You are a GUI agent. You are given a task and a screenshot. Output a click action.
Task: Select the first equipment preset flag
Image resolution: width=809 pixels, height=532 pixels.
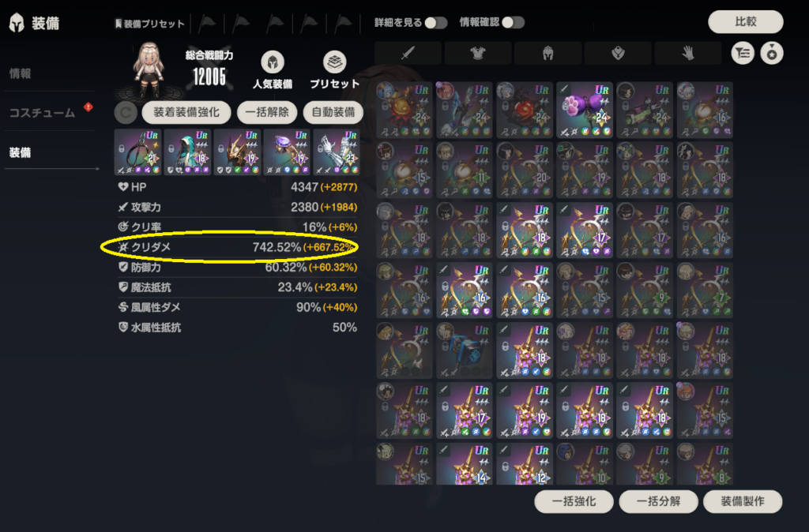click(x=208, y=23)
